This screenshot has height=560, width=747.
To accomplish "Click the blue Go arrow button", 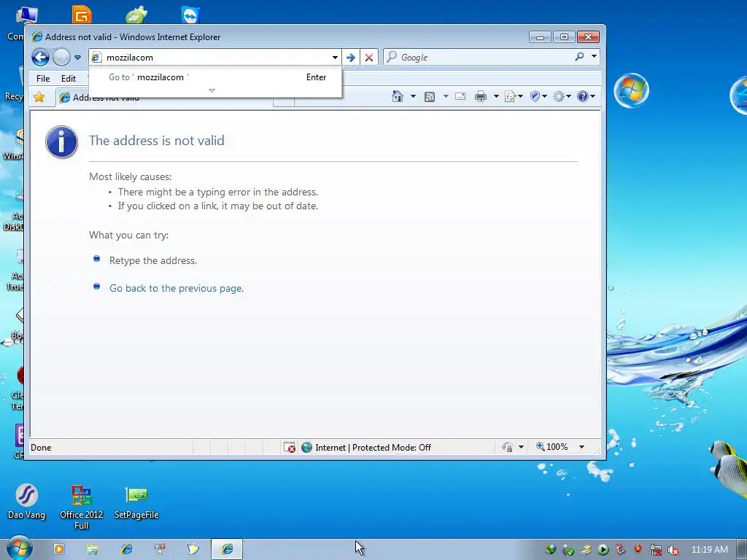I will 351,58.
